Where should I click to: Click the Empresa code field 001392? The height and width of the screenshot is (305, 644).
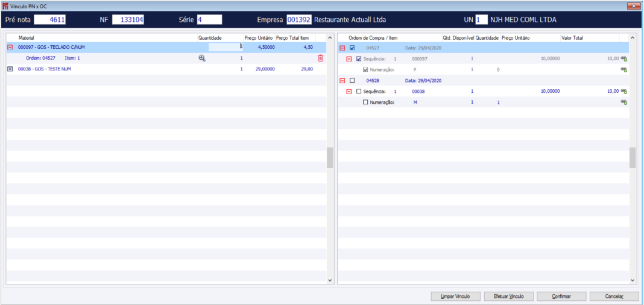[x=299, y=20]
